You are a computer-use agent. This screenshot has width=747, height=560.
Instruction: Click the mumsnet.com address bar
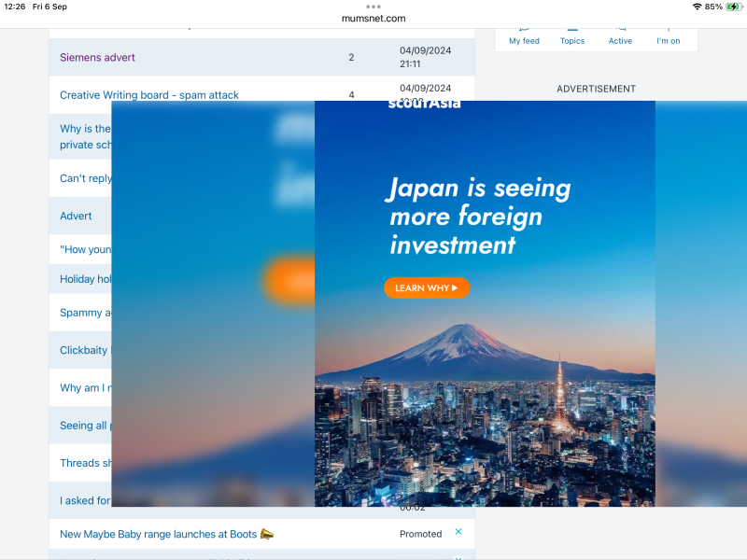[x=373, y=18]
